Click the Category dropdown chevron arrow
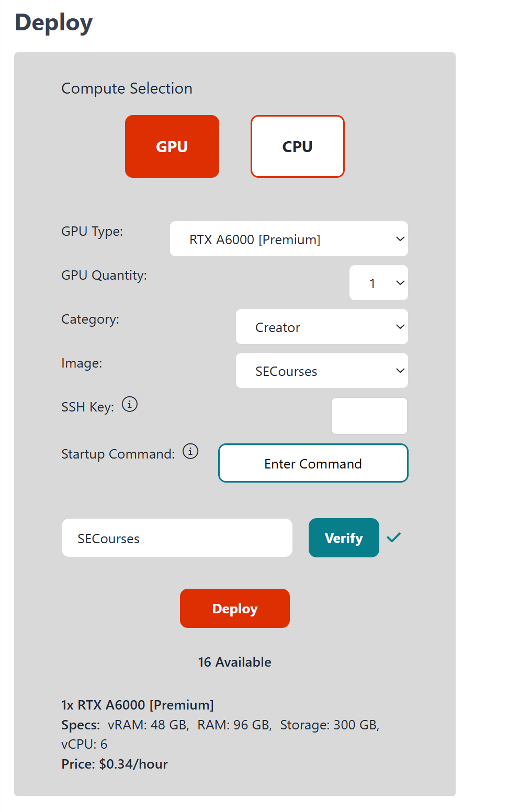 pos(400,327)
